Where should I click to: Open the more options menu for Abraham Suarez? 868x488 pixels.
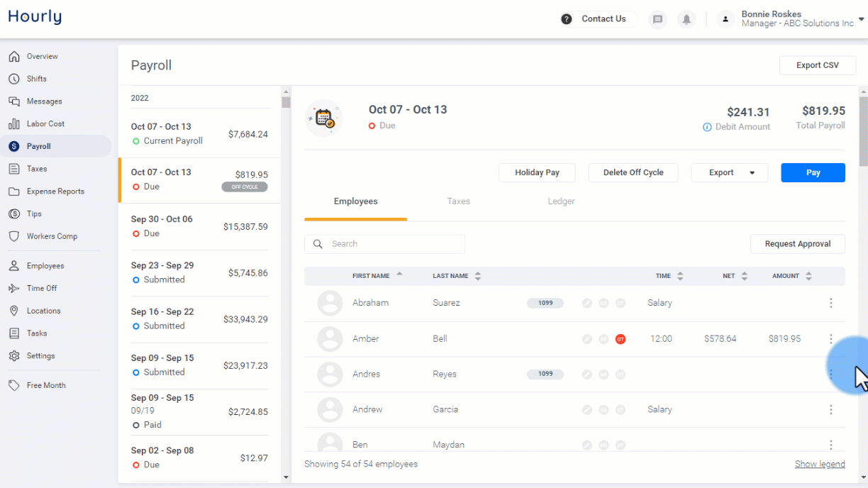[x=831, y=303]
